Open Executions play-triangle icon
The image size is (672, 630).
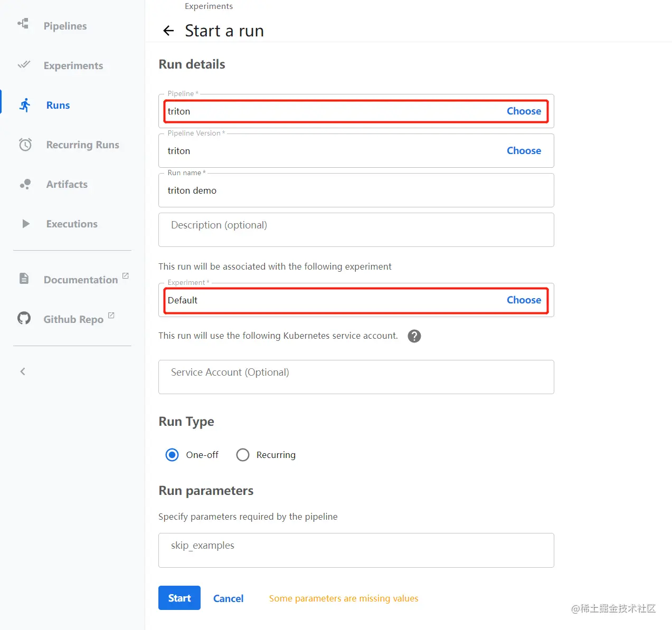pyautogui.click(x=25, y=224)
